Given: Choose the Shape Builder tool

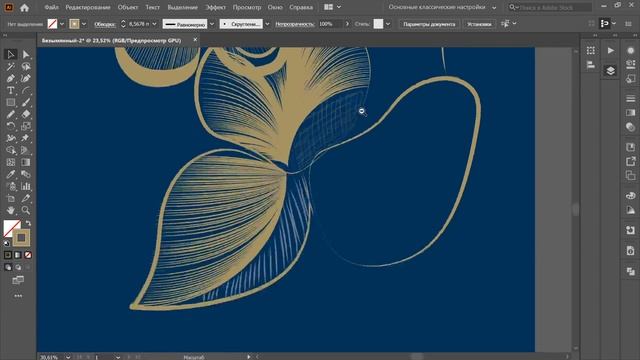Looking at the screenshot, I should [11, 150].
